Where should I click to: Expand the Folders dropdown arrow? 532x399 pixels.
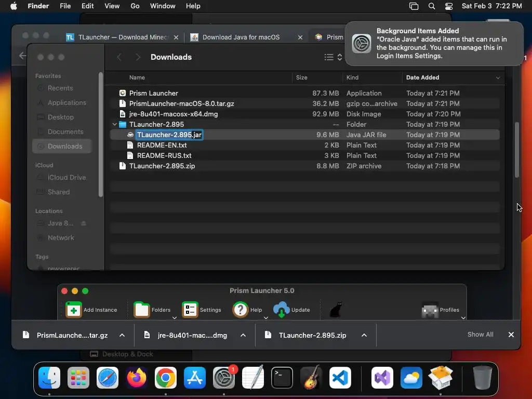(x=175, y=317)
